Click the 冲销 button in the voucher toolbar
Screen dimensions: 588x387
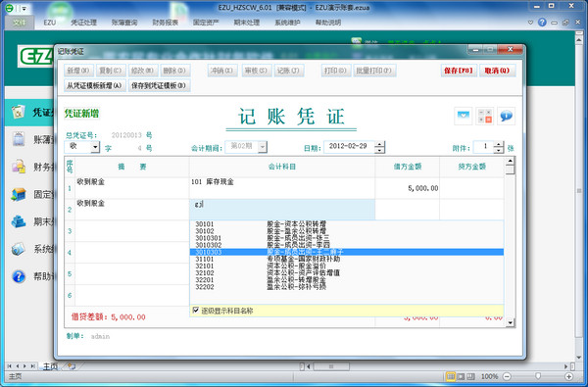(x=222, y=71)
